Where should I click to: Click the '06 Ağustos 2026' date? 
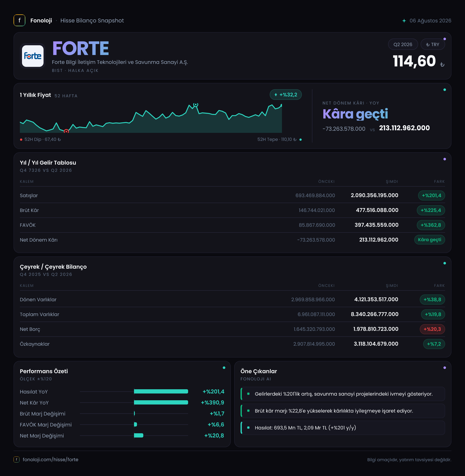[430, 21]
